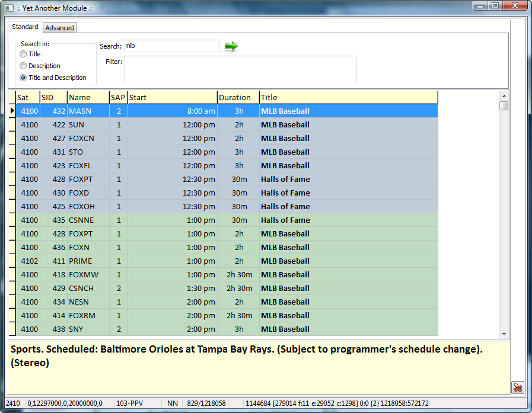Switch to the Advanced tab

click(x=59, y=28)
